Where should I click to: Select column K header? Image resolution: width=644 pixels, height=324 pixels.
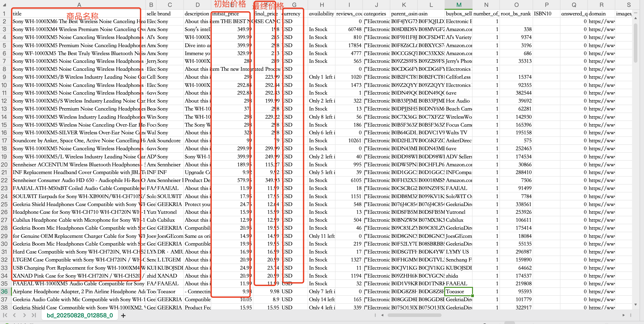[x=404, y=5]
